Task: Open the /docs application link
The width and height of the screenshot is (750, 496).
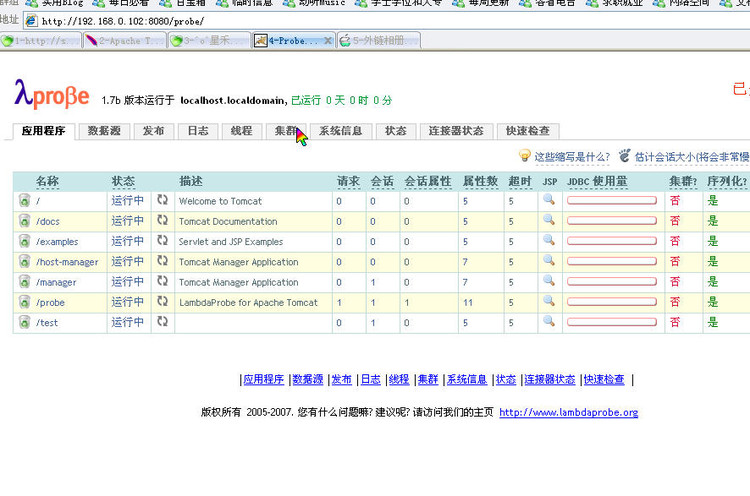Action: [x=48, y=221]
